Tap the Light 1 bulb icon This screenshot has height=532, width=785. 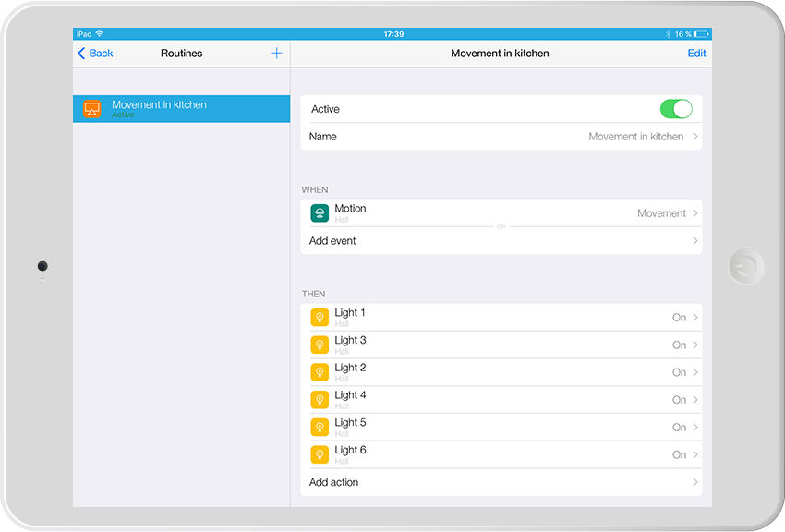coord(320,318)
